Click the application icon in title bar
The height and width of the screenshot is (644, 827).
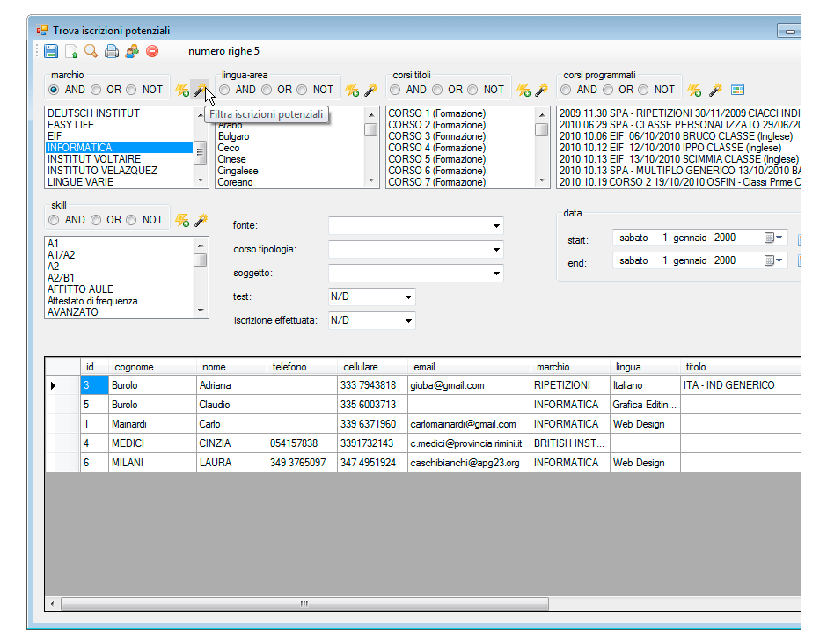42,31
